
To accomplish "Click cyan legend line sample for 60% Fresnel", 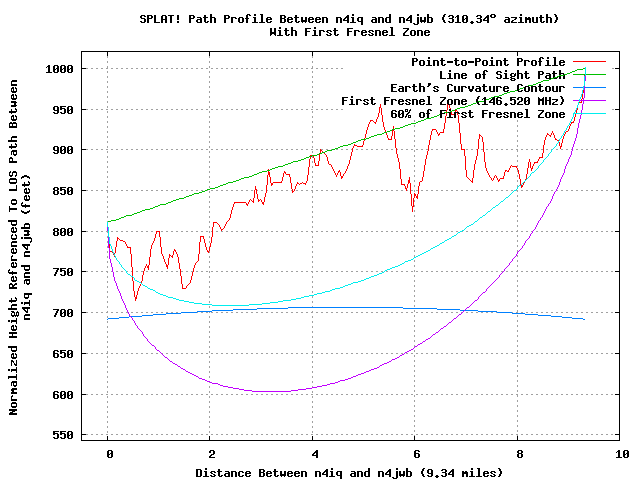I will point(589,113).
